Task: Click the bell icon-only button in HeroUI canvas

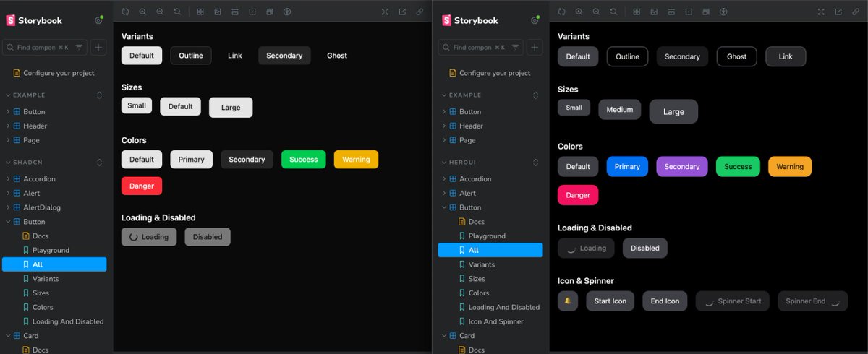Action: 568,301
